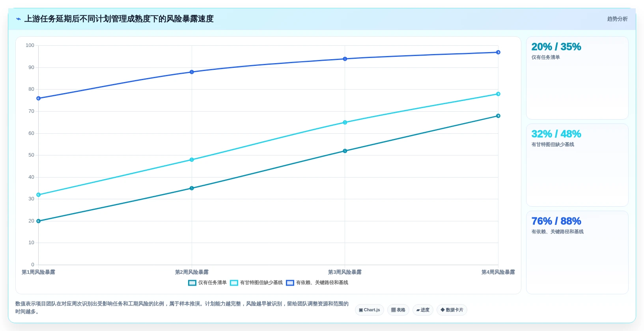Click week 3 point at 65 on cyan line
Image resolution: width=644 pixels, height=331 pixels.
tap(345, 122)
